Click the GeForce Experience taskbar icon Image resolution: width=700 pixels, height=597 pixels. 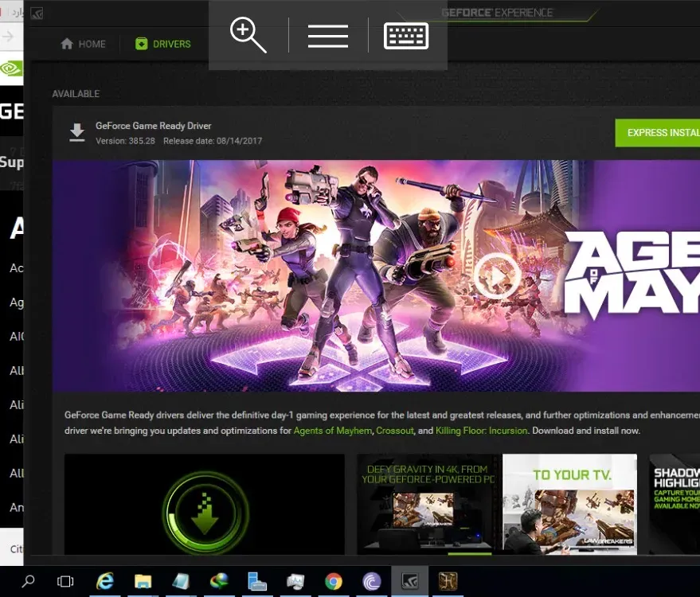click(x=410, y=581)
